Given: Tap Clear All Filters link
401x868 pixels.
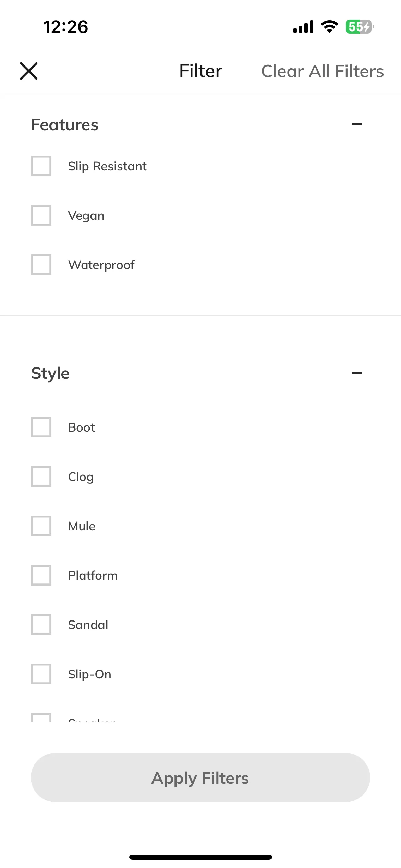Looking at the screenshot, I should coord(322,71).
